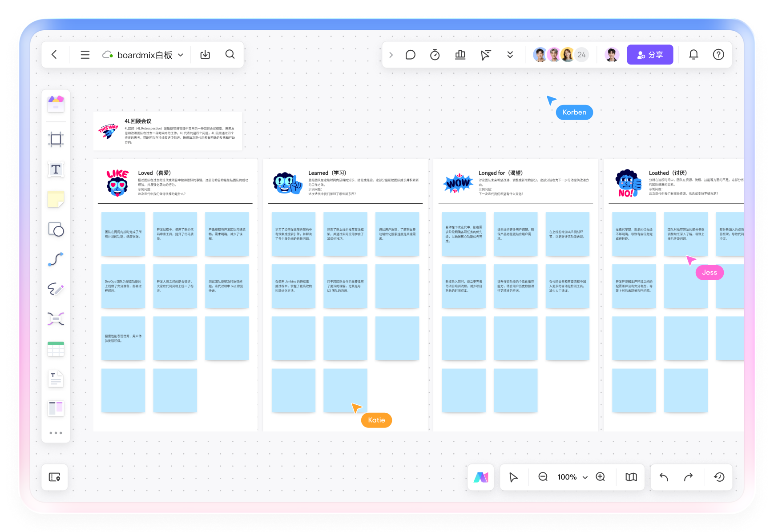Choose the Frame tool

pyautogui.click(x=56, y=140)
